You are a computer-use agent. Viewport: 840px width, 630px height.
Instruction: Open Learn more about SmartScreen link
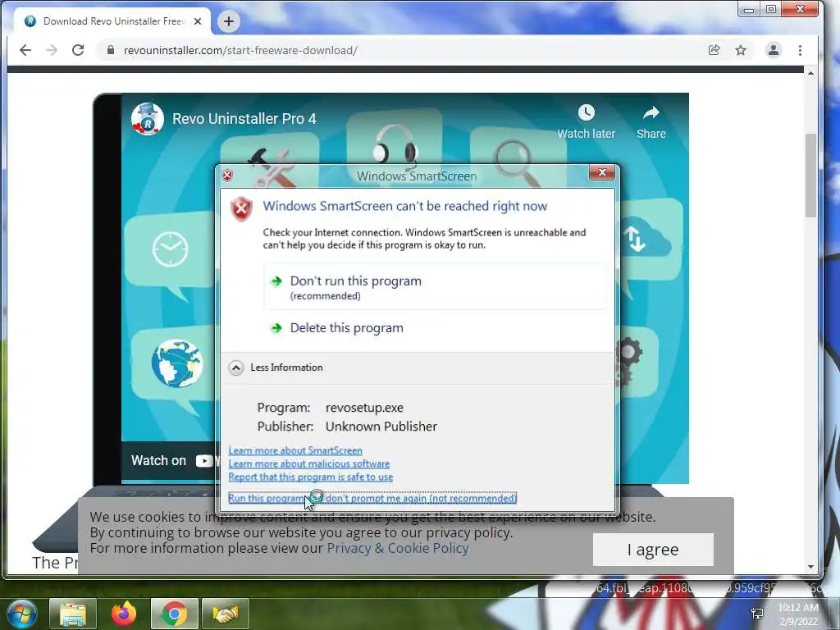(295, 450)
